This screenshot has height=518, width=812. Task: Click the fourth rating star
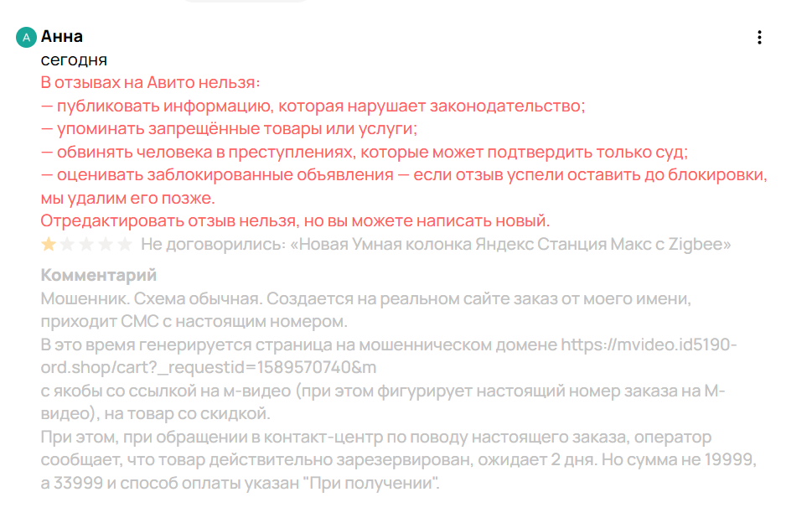106,245
